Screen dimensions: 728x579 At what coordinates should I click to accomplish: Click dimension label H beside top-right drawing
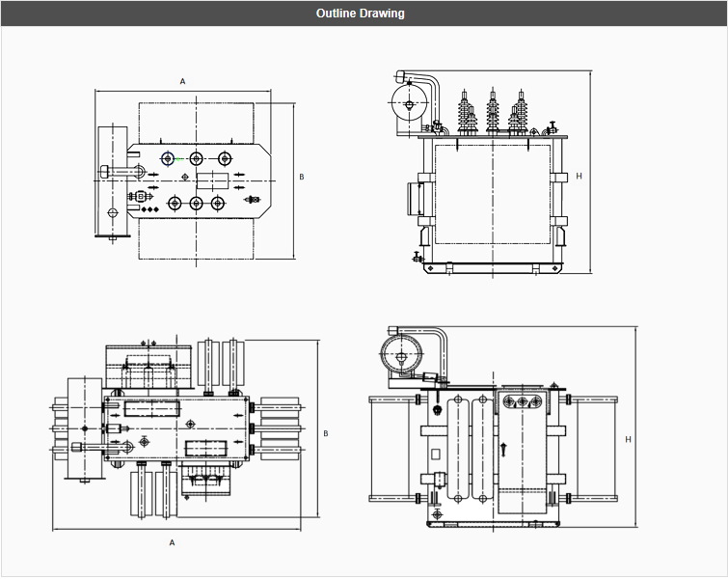pyautogui.click(x=579, y=176)
